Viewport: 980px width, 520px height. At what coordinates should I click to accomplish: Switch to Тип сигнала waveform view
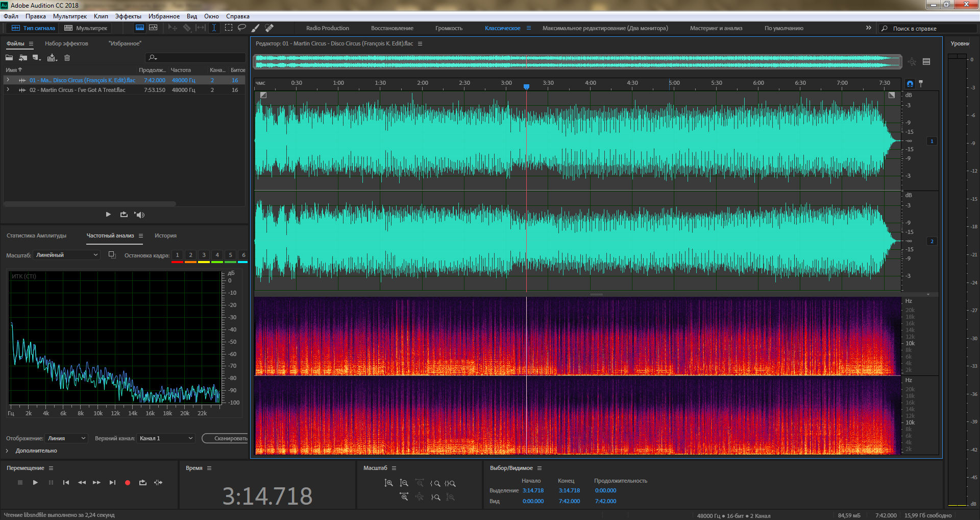(x=33, y=28)
